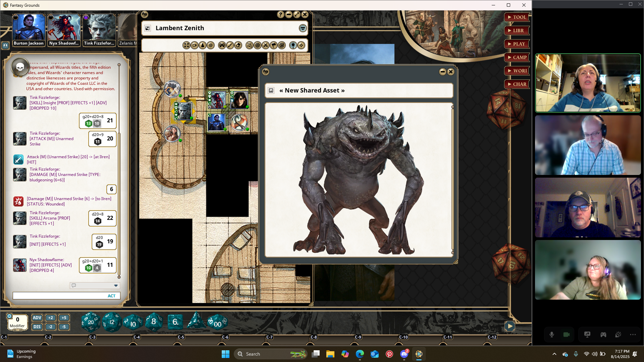Viewport: 644px width, 362px height.
Task: Click the flag marker tool icon
Action: click(274, 45)
